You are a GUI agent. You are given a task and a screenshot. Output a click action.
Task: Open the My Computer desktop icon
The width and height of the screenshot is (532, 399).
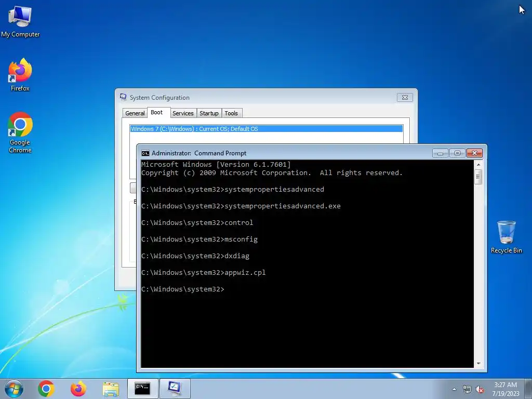[x=20, y=22]
